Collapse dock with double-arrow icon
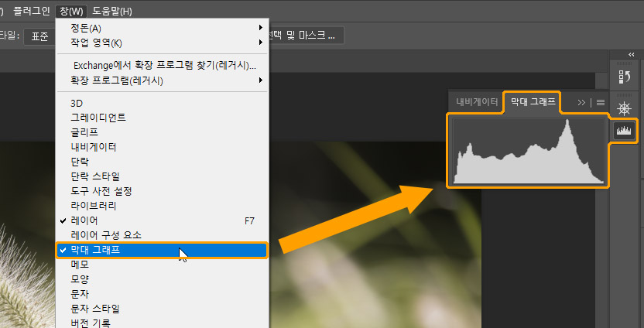This screenshot has width=644, height=328. [x=632, y=55]
